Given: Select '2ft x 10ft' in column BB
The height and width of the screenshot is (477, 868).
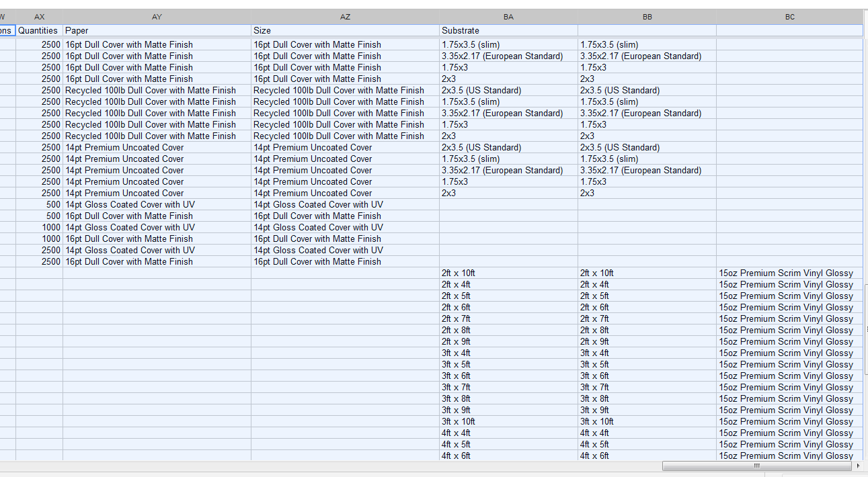Looking at the screenshot, I should [x=647, y=273].
